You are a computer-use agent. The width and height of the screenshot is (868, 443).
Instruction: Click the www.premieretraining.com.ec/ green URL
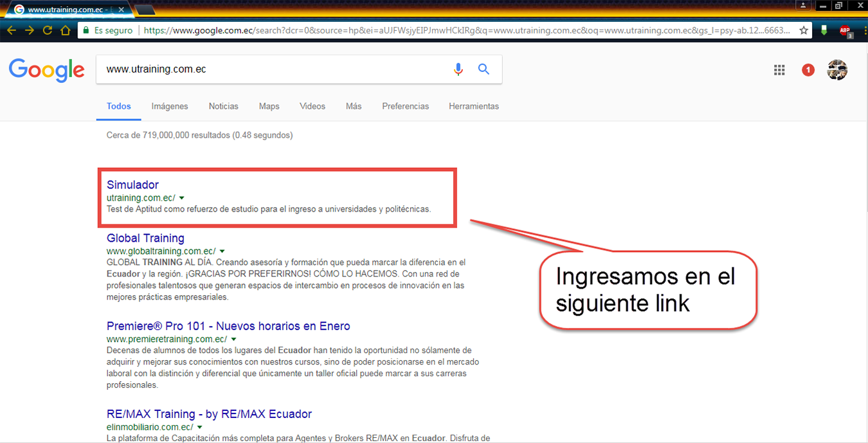[x=167, y=339]
